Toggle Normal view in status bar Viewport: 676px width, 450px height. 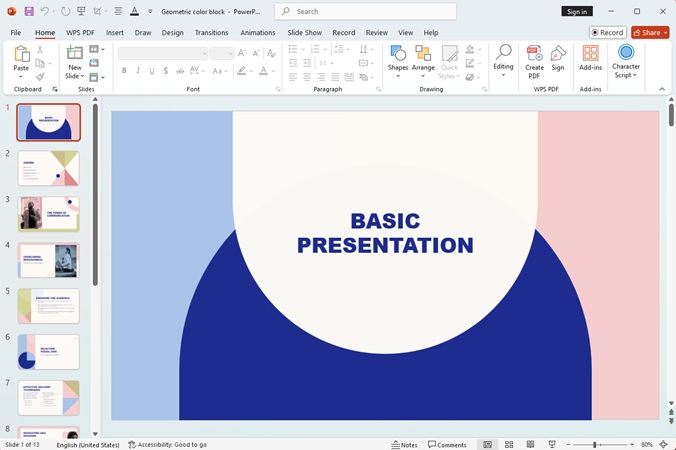click(x=488, y=444)
